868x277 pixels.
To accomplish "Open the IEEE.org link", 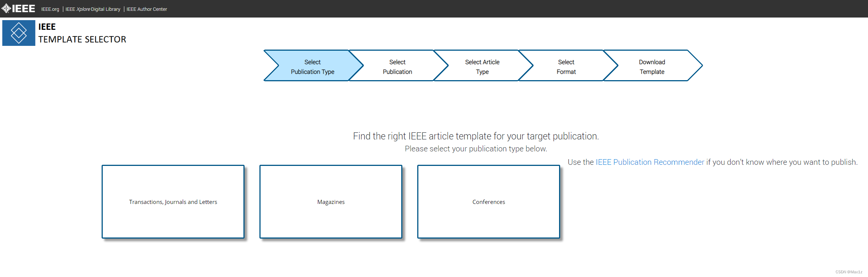I will (50, 9).
